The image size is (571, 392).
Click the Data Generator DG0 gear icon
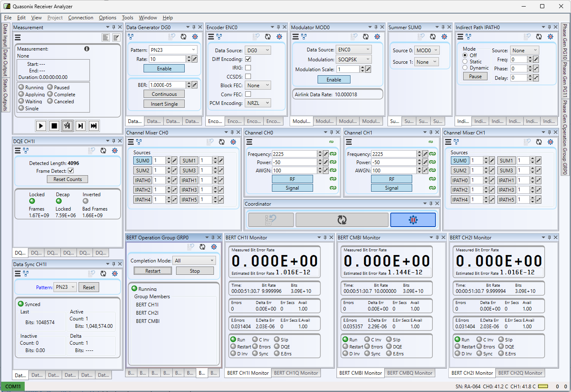coord(195,37)
